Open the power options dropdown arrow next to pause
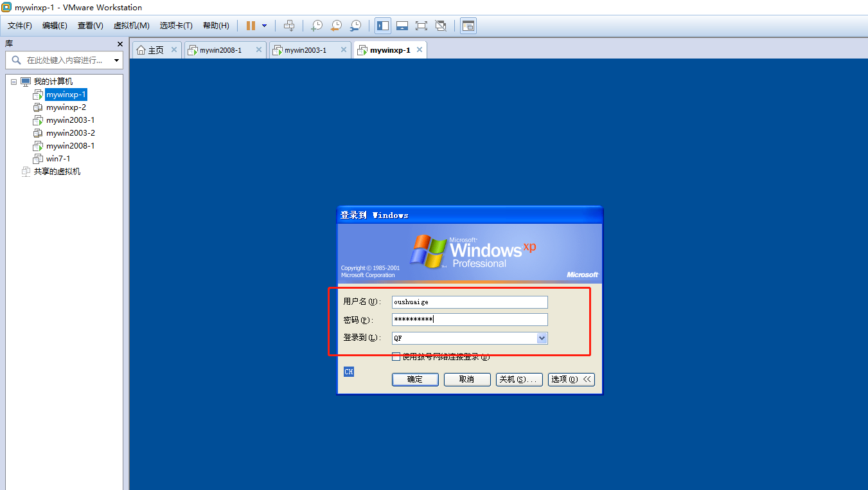 coord(264,26)
